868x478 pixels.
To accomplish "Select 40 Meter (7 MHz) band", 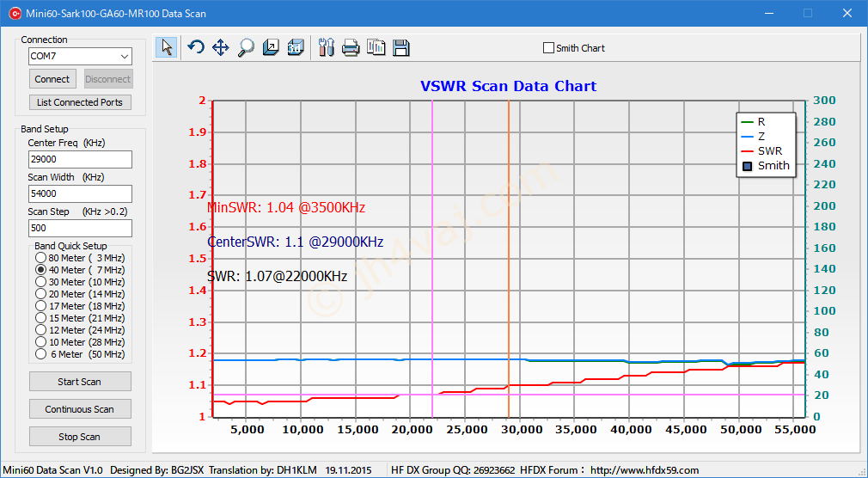I will (x=41, y=270).
